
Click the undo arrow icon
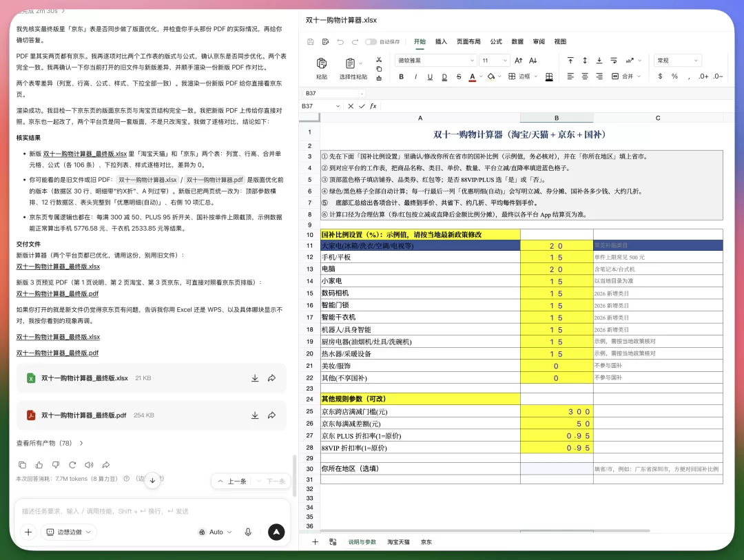pos(340,42)
